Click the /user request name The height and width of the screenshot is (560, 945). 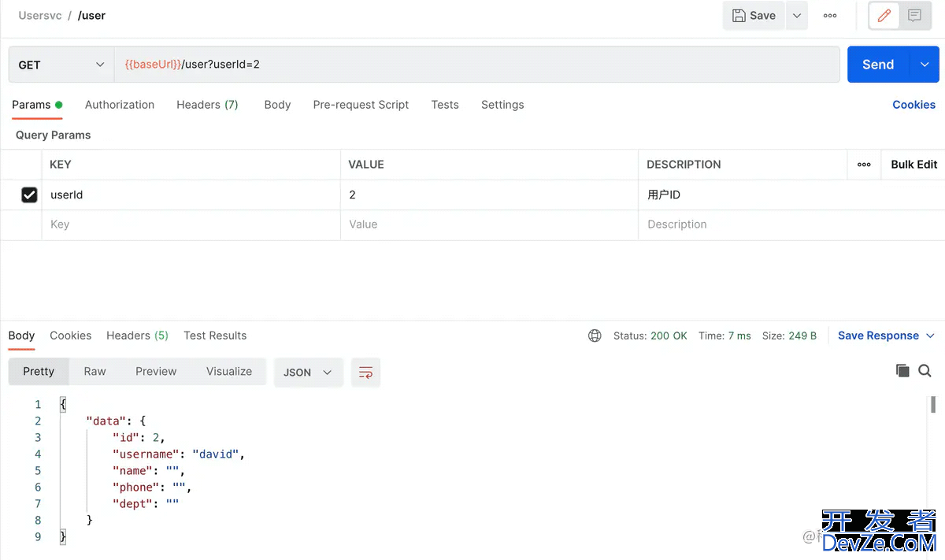pyautogui.click(x=91, y=15)
